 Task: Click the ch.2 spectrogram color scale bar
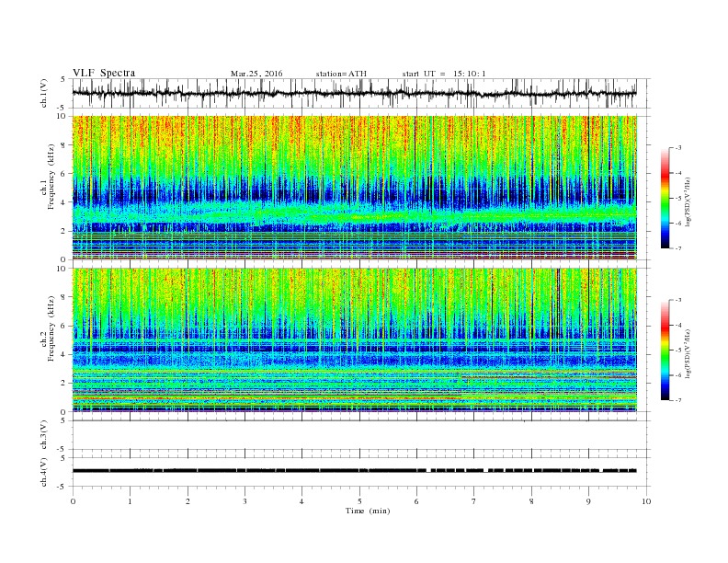coord(665,350)
